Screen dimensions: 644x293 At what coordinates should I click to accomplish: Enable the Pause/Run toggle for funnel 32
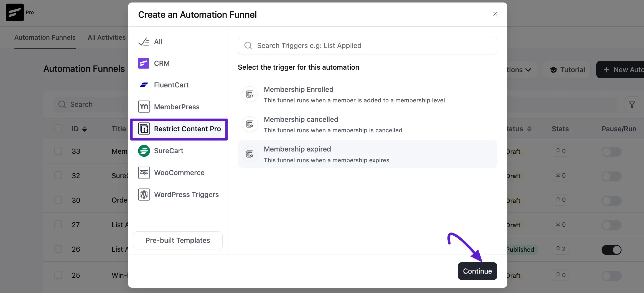(x=611, y=176)
